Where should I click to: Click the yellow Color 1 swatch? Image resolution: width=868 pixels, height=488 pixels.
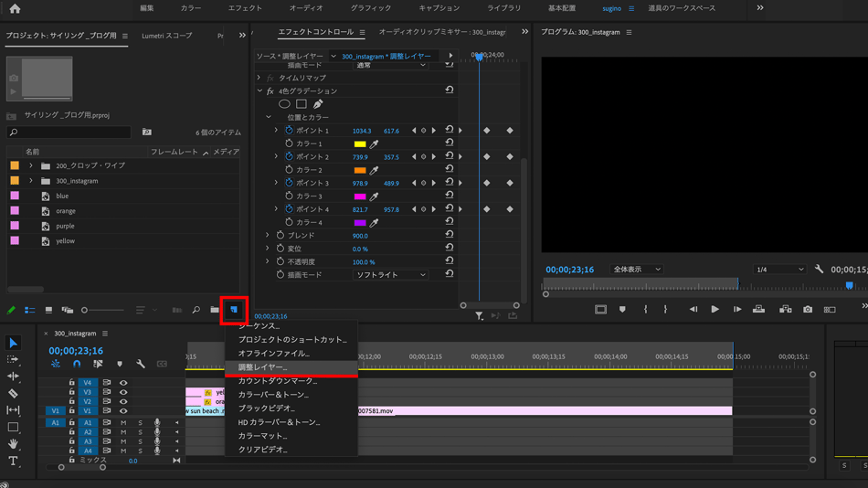[359, 144]
